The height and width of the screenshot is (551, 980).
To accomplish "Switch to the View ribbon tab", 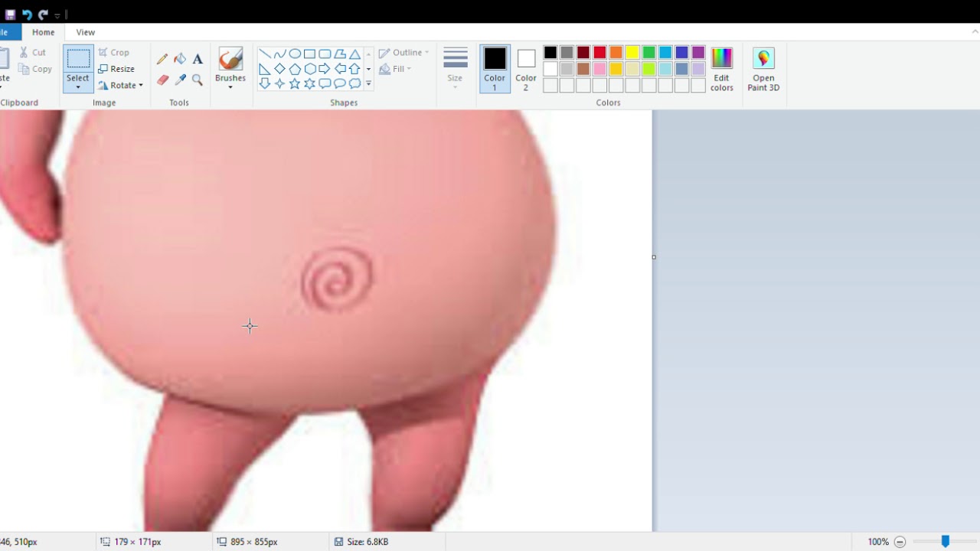I will (x=86, y=32).
